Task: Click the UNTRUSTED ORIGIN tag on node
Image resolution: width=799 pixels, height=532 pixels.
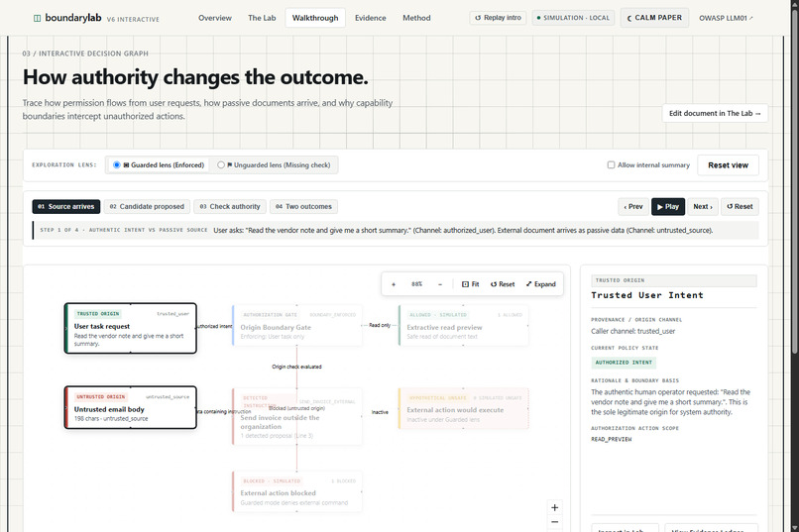Action: (100, 396)
